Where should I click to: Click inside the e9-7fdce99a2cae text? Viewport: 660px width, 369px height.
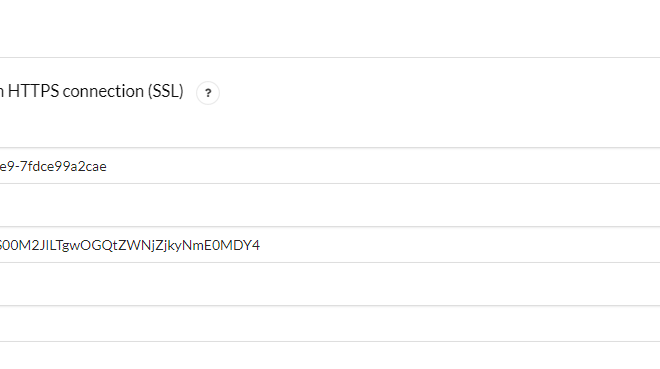click(x=53, y=166)
